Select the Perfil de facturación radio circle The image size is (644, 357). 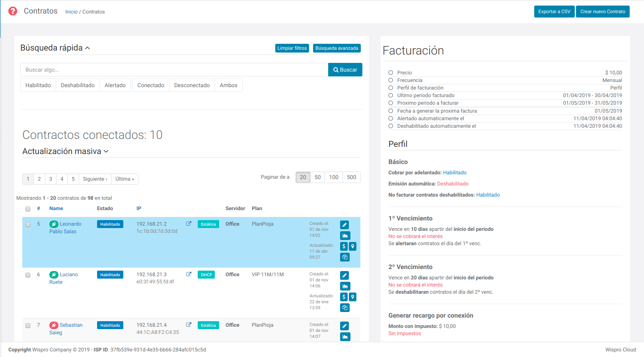point(391,88)
